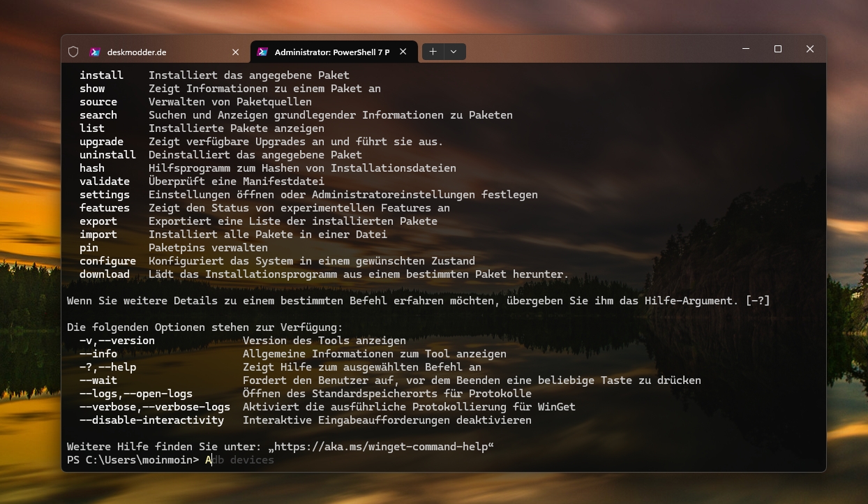This screenshot has width=868, height=504.
Task: Click the 'features' command text
Action: pyautogui.click(x=105, y=208)
